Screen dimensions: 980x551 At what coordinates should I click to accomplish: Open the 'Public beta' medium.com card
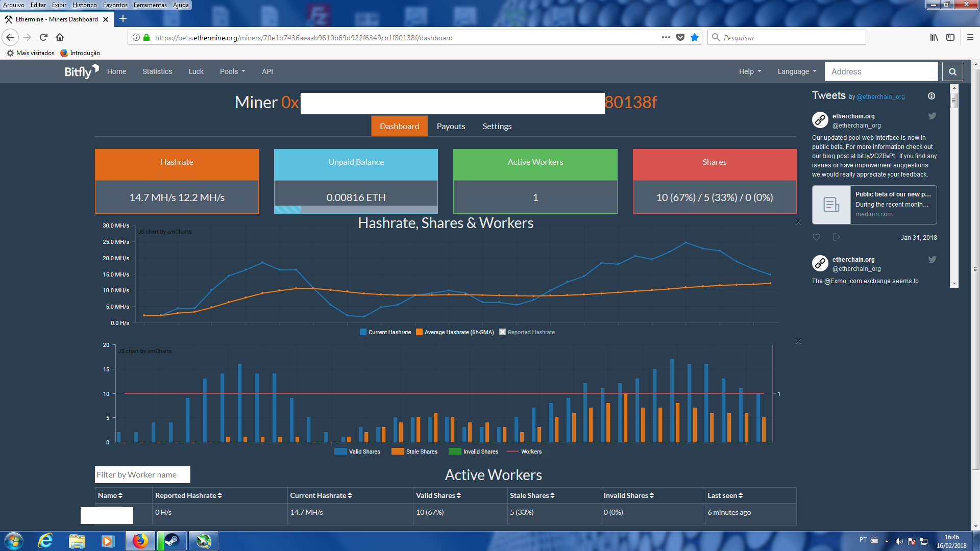pyautogui.click(x=874, y=205)
